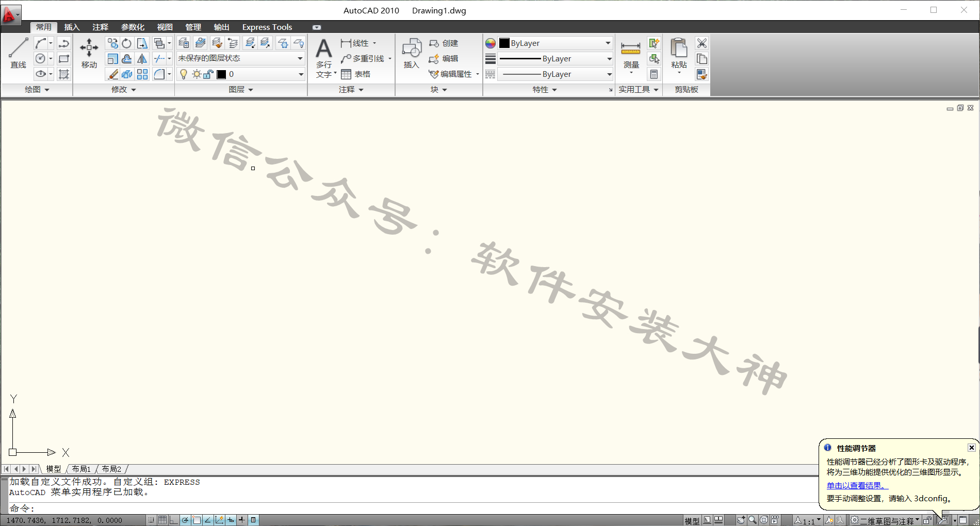The image size is (980, 526).
Task: Click the command line input (命令:)
Action: click(x=413, y=508)
